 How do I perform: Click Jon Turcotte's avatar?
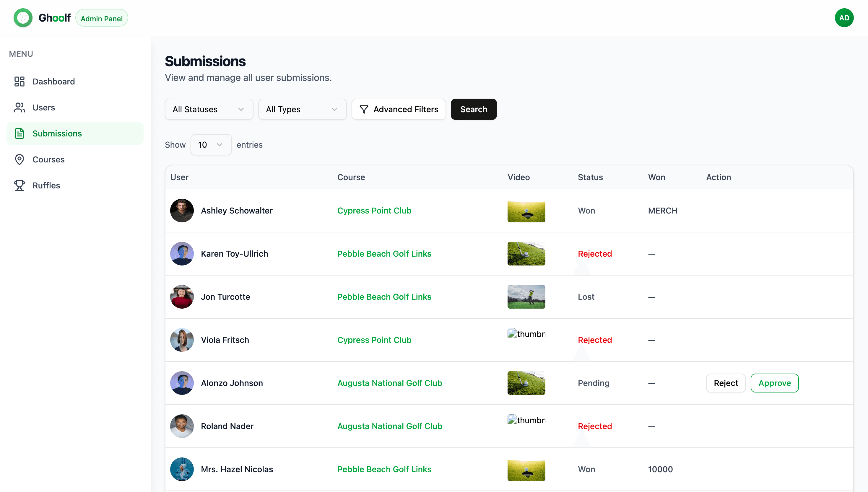[182, 297]
